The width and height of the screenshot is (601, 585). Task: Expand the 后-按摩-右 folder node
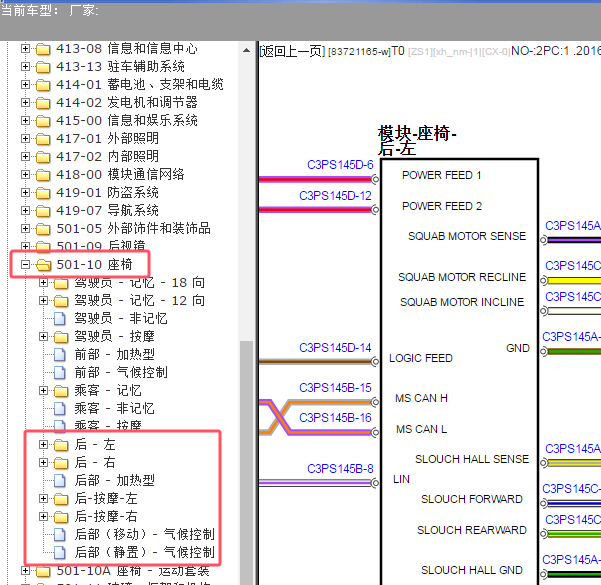tap(43, 516)
